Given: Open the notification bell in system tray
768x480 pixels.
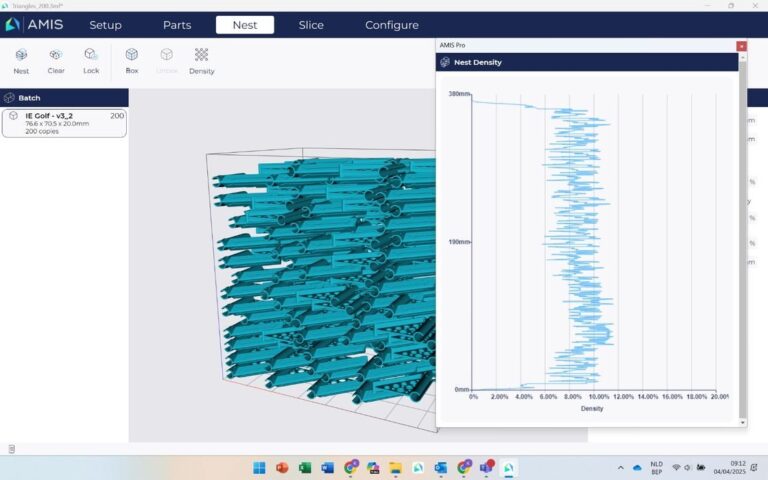Looking at the screenshot, I should (x=755, y=468).
